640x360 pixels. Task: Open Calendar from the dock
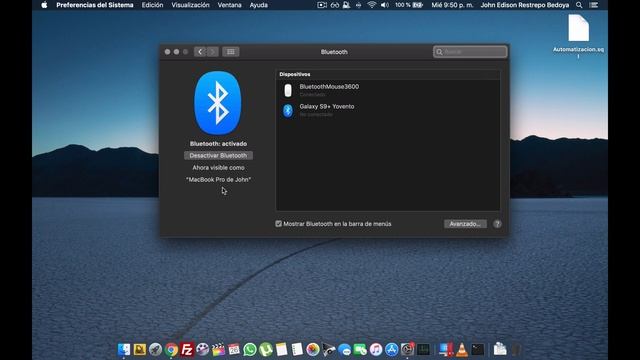click(x=234, y=349)
